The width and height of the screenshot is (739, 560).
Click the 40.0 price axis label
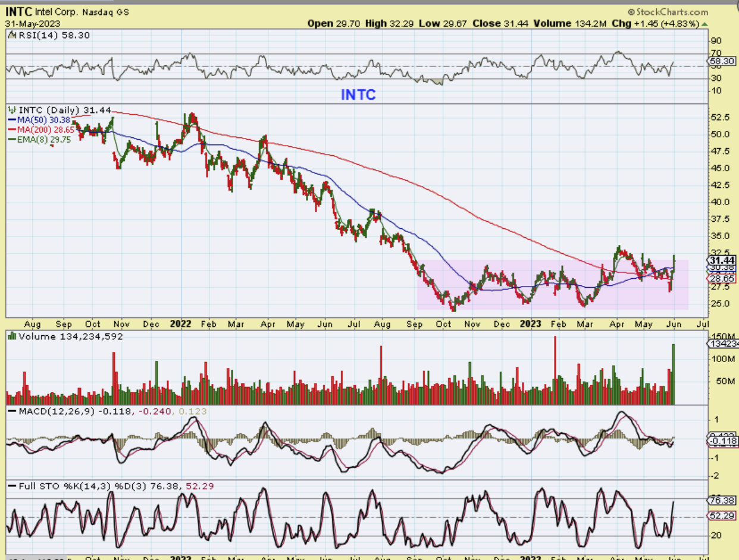click(x=721, y=202)
